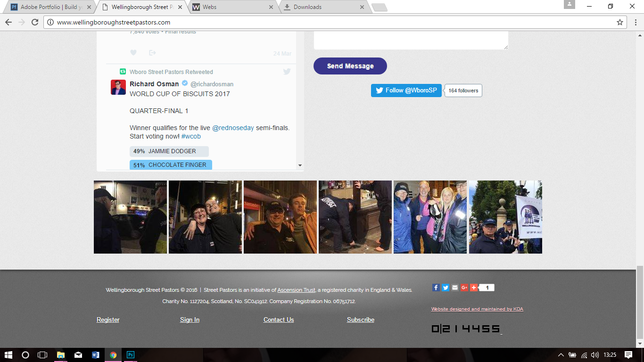Open the Ascension Trust link
The width and height of the screenshot is (644, 362).
[296, 290]
